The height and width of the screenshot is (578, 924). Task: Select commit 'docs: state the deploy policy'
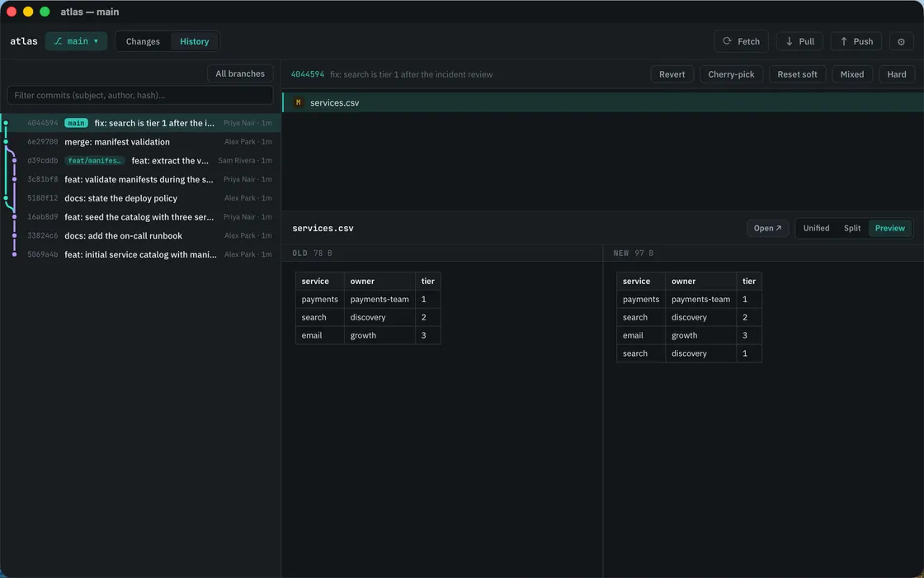(x=140, y=198)
